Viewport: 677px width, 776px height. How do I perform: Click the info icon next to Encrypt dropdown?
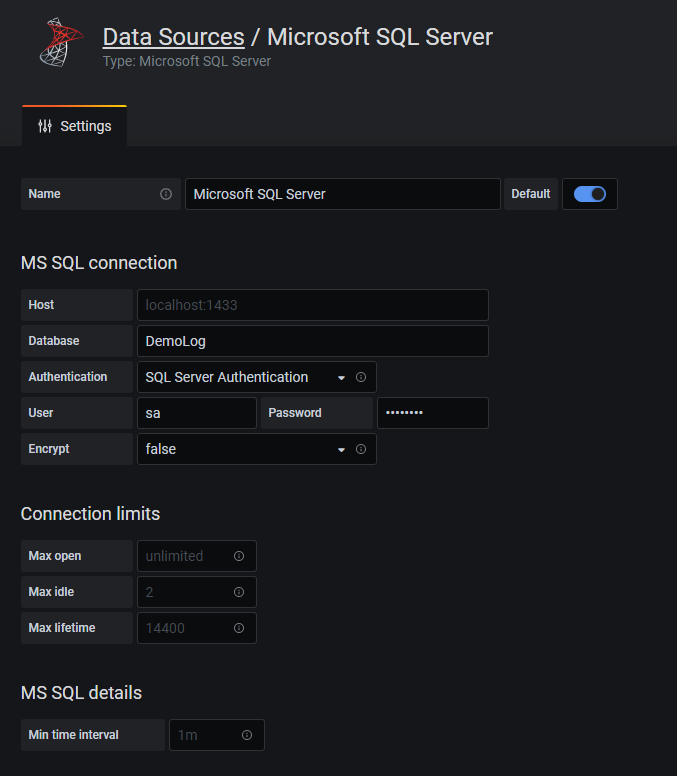pos(361,449)
